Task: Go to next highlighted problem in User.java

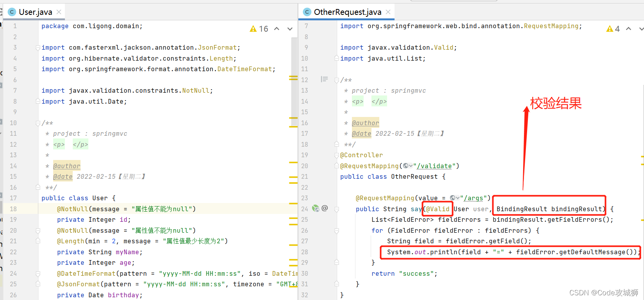Action: click(x=290, y=29)
